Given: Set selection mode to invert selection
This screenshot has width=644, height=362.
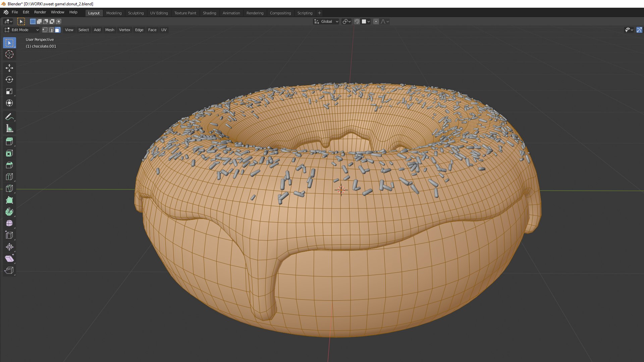Looking at the screenshot, I should tap(52, 21).
